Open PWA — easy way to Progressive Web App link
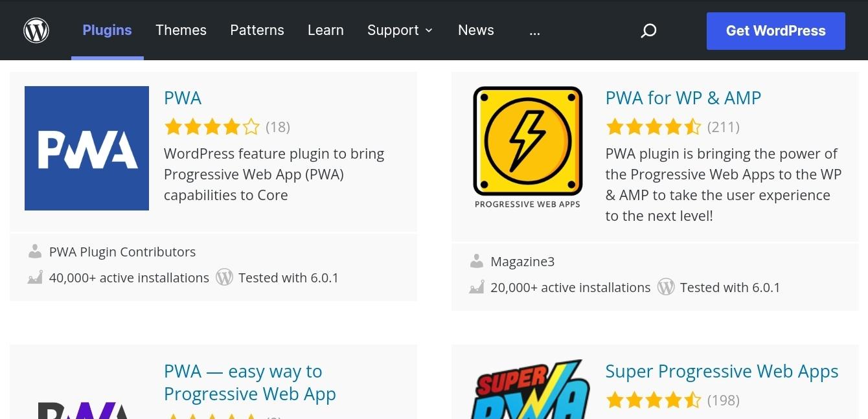This screenshot has height=419, width=868. pyautogui.click(x=250, y=383)
